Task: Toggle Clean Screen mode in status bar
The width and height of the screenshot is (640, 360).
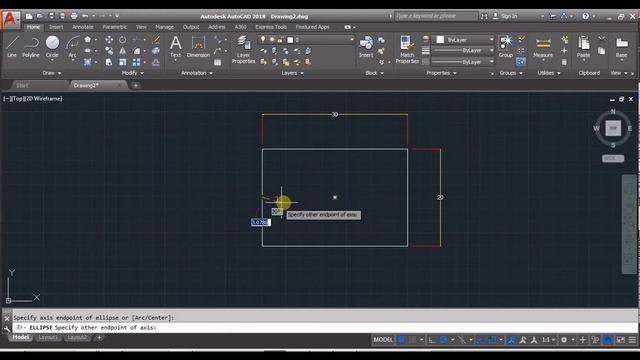Action: point(621,340)
